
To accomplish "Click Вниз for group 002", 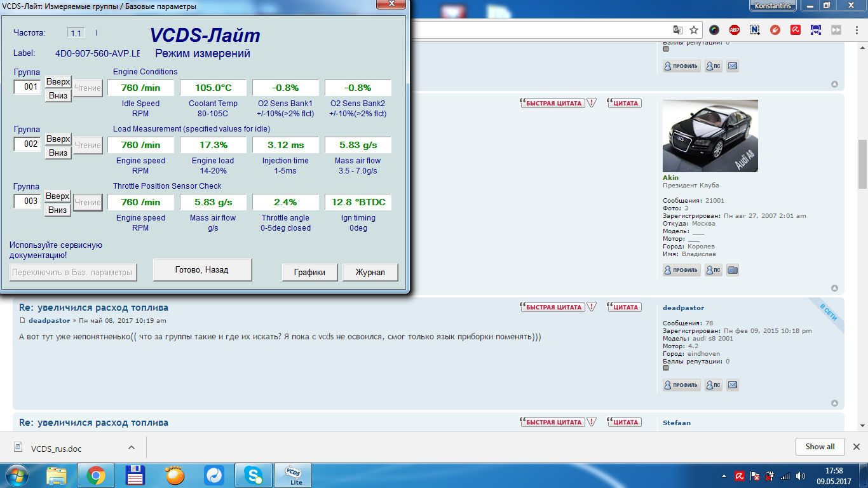I will (x=58, y=152).
